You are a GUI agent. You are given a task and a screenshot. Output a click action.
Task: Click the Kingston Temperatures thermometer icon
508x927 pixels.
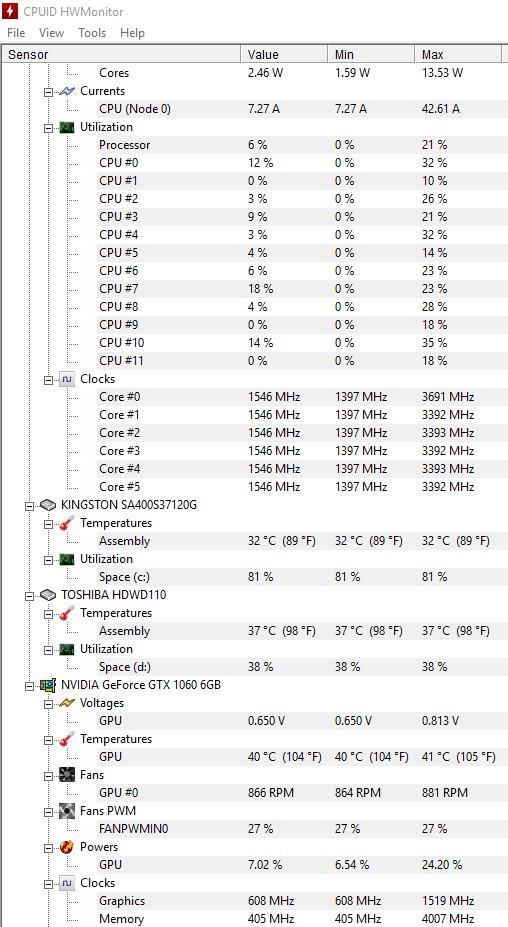pos(67,523)
